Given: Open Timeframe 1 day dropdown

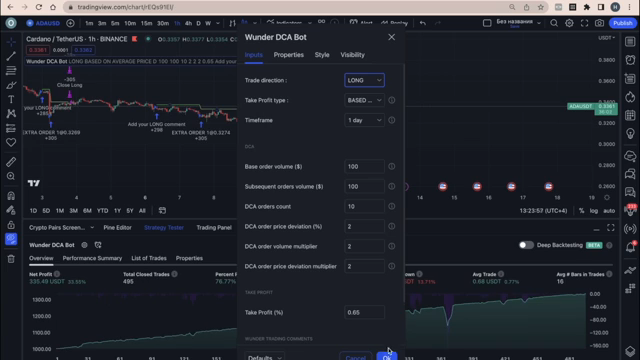Looking at the screenshot, I should pyautogui.click(x=364, y=120).
